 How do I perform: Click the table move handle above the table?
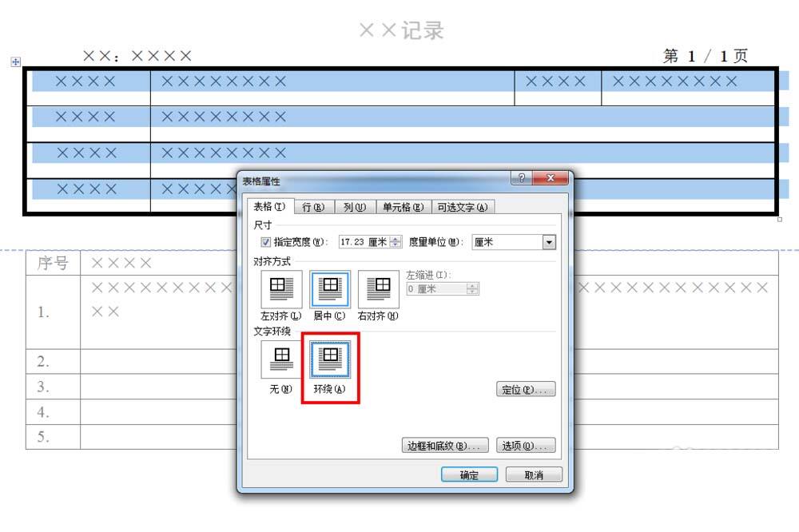click(x=15, y=61)
